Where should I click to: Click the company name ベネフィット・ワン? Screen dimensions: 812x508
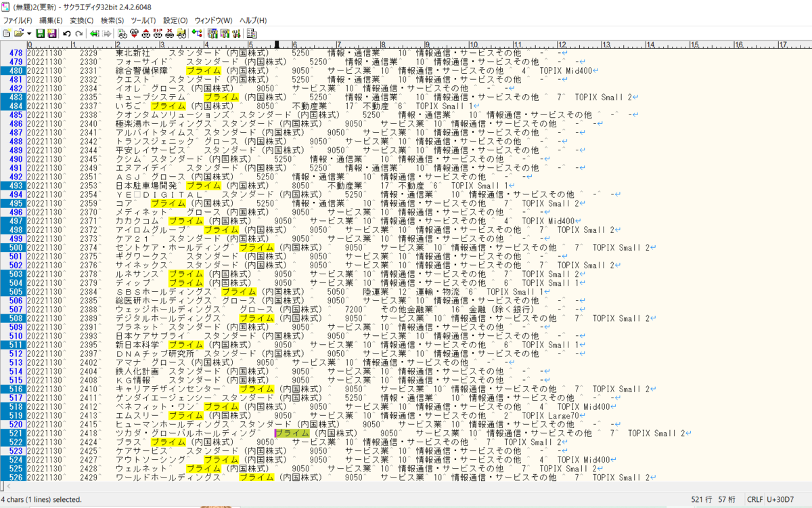(x=155, y=406)
